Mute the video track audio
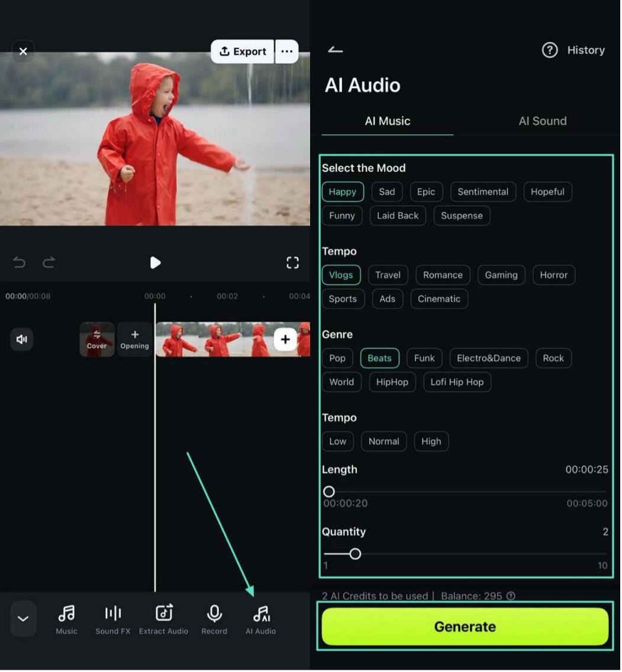The image size is (622, 672). [x=22, y=339]
